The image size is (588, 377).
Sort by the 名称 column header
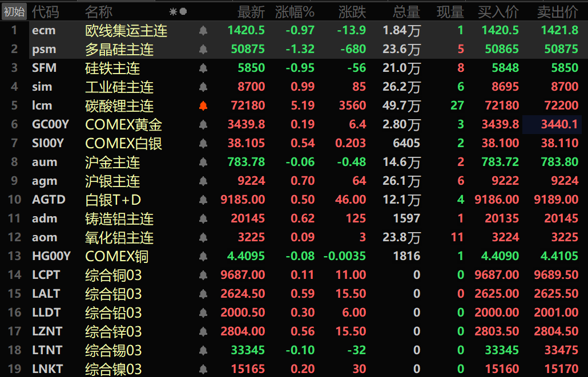[x=99, y=12]
